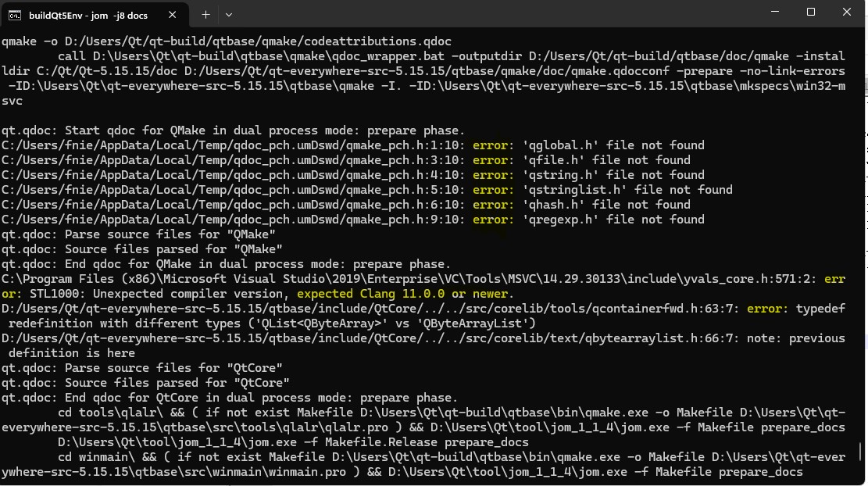This screenshot has height=486, width=868.
Task: Click 'End qdoc for QMake' line
Action: click(x=226, y=264)
